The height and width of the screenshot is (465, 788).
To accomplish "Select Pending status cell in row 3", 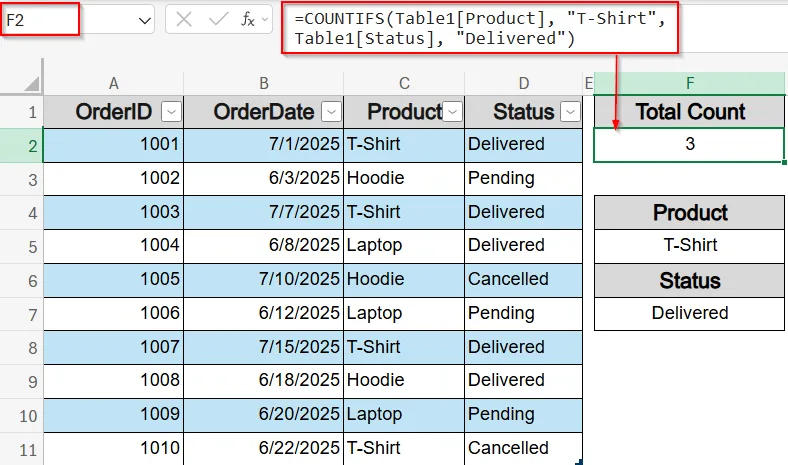I will (x=524, y=179).
